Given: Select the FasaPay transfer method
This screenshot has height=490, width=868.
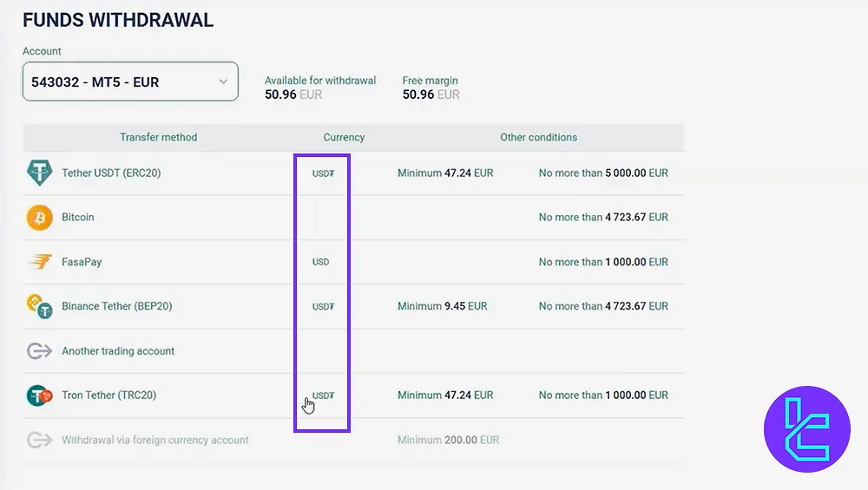Looking at the screenshot, I should (82, 262).
